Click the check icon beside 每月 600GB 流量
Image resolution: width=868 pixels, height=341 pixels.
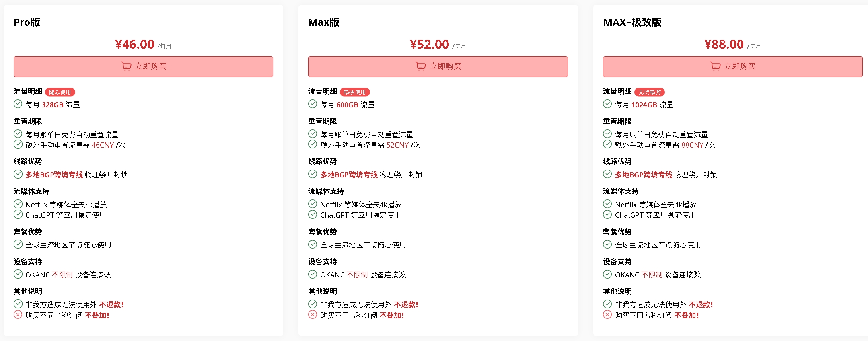[313, 104]
